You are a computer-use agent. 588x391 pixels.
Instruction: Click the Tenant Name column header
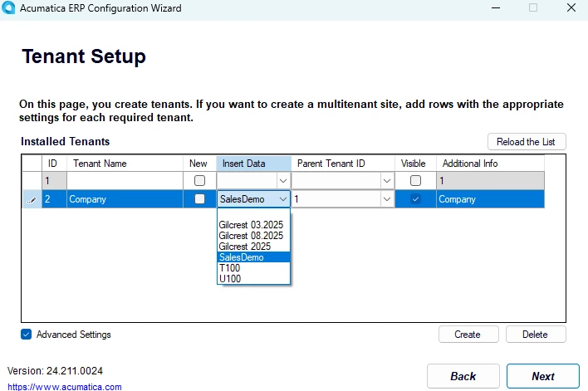point(125,164)
